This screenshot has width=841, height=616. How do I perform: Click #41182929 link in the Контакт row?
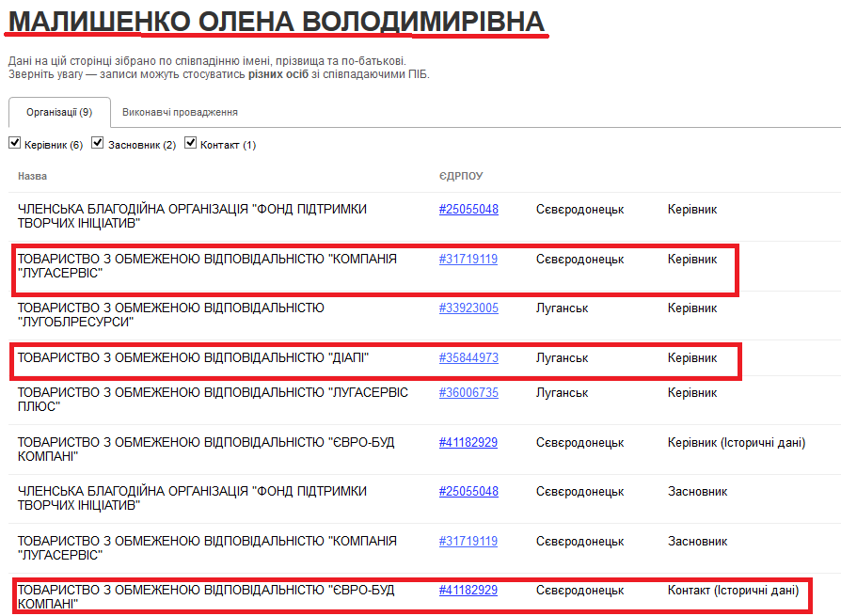[x=468, y=590]
